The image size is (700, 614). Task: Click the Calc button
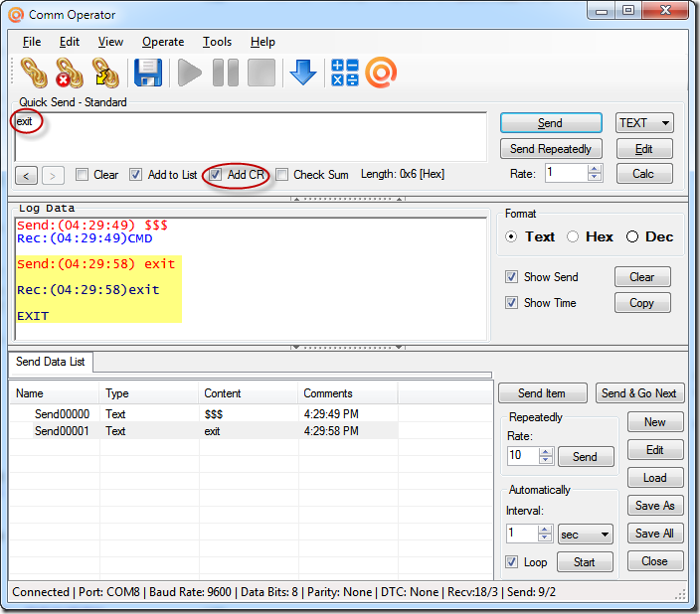[644, 174]
